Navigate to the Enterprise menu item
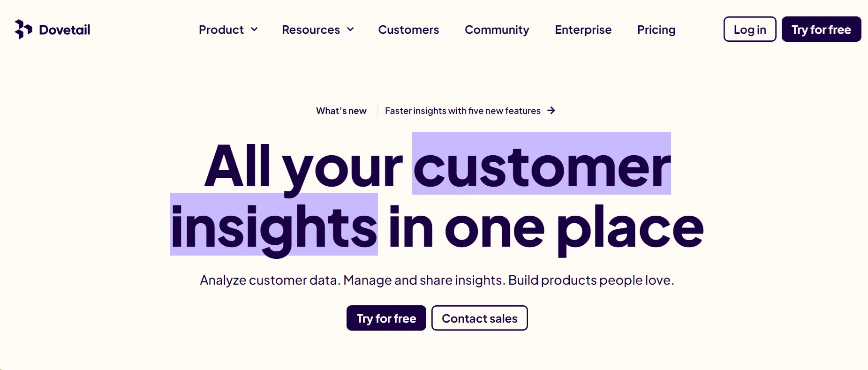868x370 pixels. (x=583, y=30)
